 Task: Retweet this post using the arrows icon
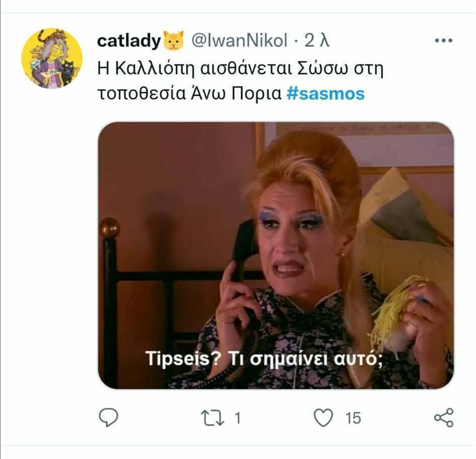(212, 418)
